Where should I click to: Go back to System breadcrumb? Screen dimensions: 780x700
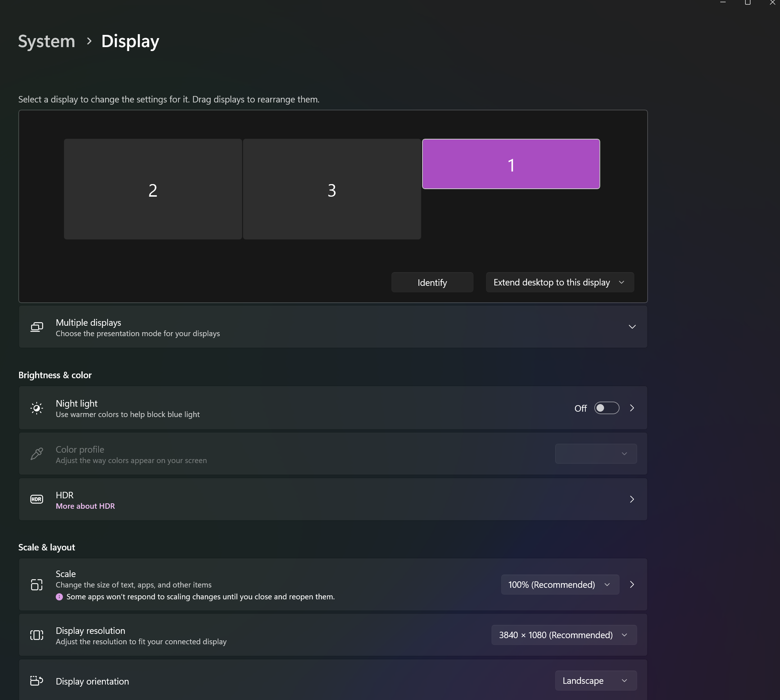46,41
